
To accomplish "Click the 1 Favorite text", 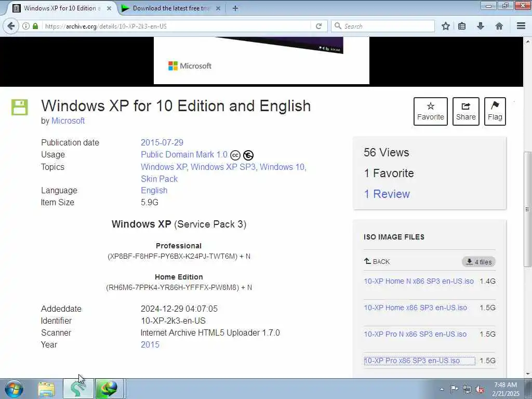I will point(389,174).
